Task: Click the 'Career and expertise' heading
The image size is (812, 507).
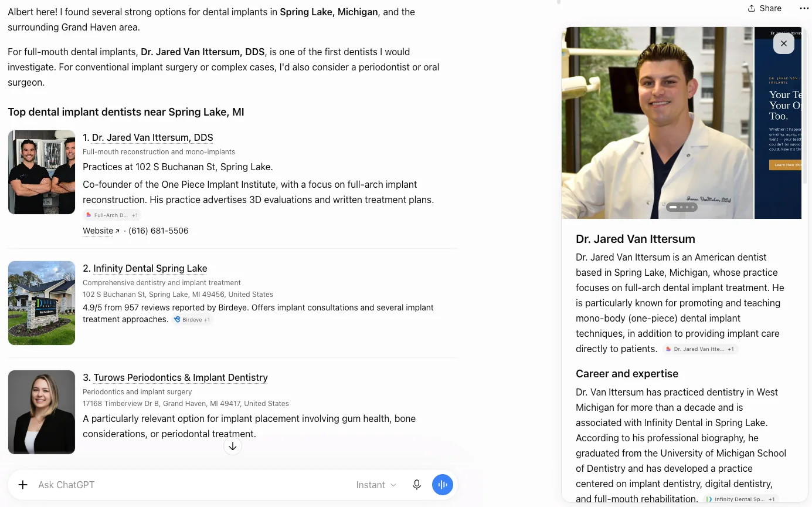Action: (x=627, y=374)
